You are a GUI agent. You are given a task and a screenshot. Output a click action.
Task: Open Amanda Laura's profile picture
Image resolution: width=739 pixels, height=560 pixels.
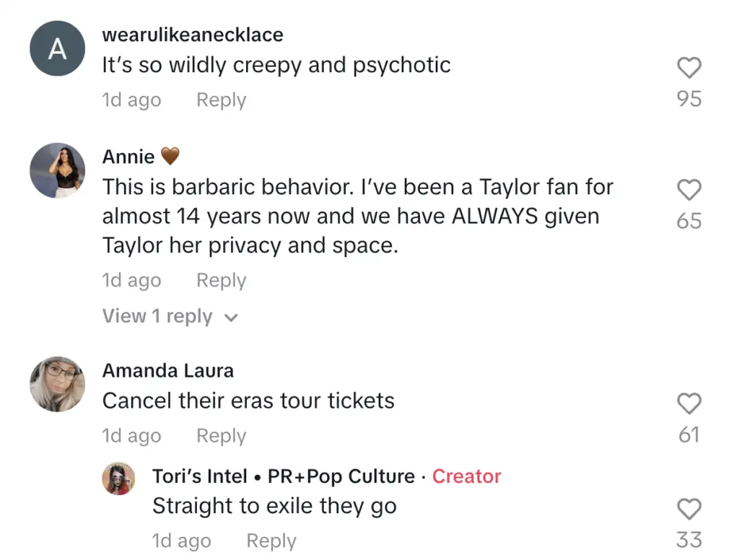click(x=57, y=384)
